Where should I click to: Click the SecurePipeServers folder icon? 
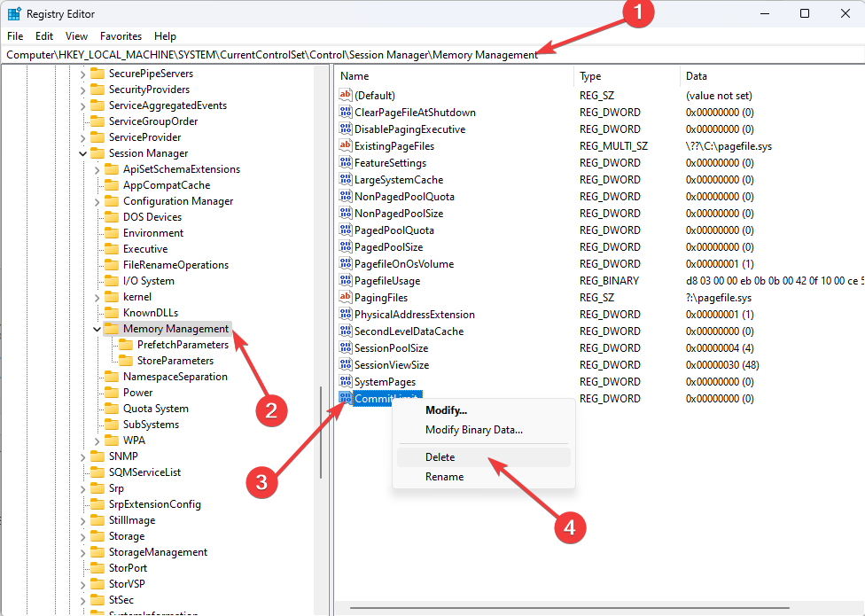[x=97, y=74]
